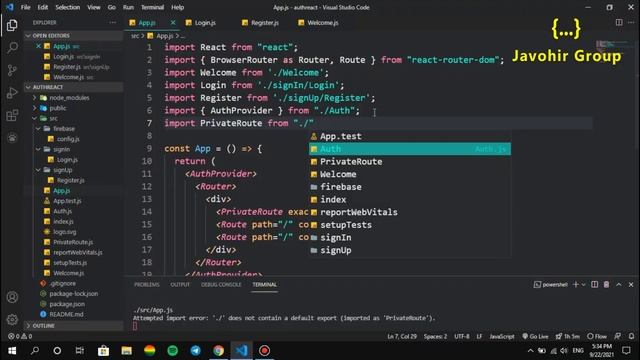This screenshot has width=640, height=360.
Task: Open errors and warnings in status bar
Action: pyautogui.click(x=20, y=336)
